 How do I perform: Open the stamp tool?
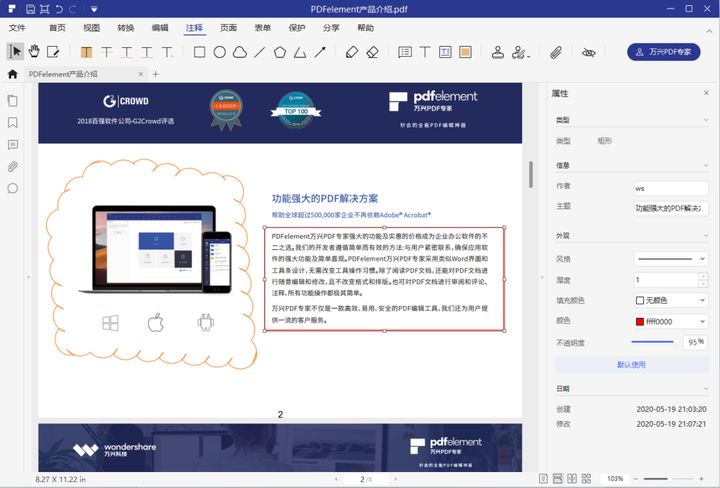pyautogui.click(x=498, y=52)
